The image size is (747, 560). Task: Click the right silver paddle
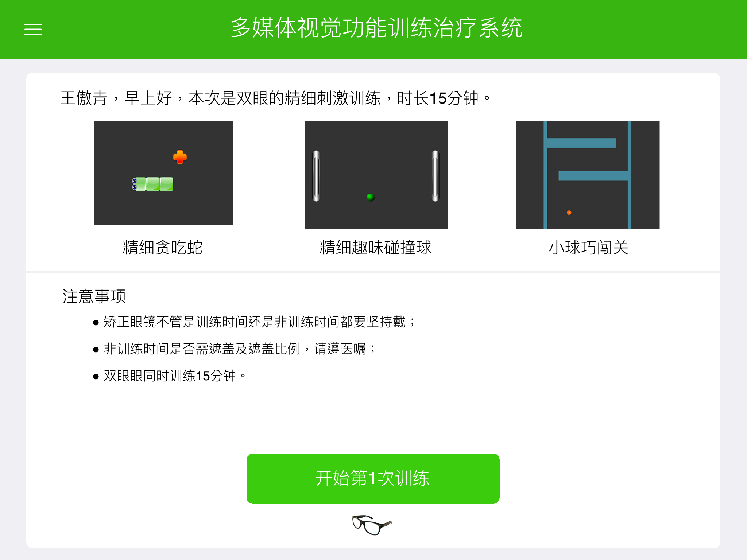point(435,176)
